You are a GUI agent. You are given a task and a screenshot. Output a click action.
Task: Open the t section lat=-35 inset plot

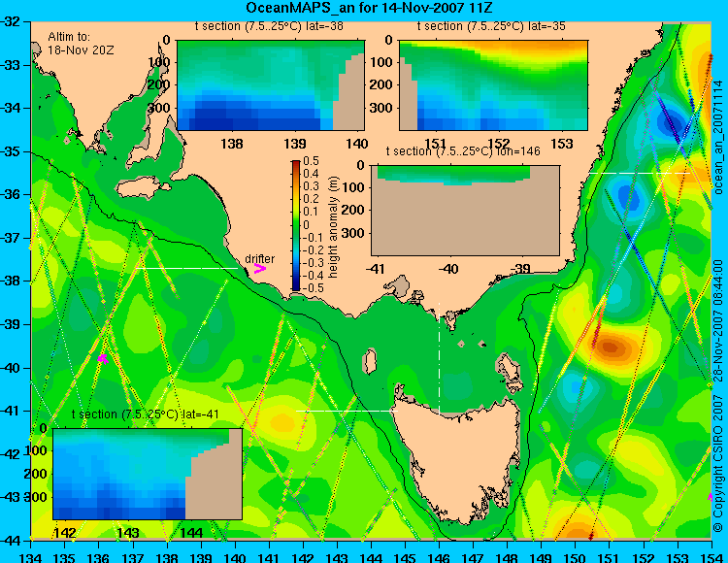click(493, 85)
